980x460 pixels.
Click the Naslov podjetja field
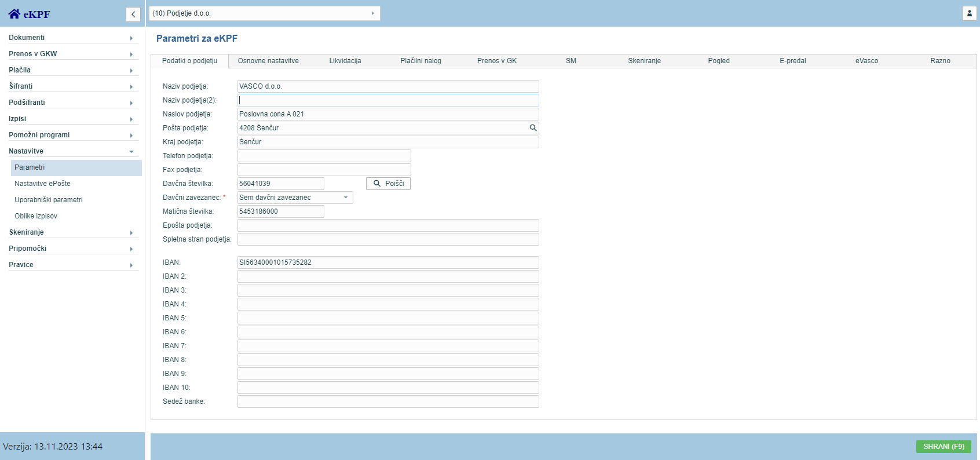[388, 114]
